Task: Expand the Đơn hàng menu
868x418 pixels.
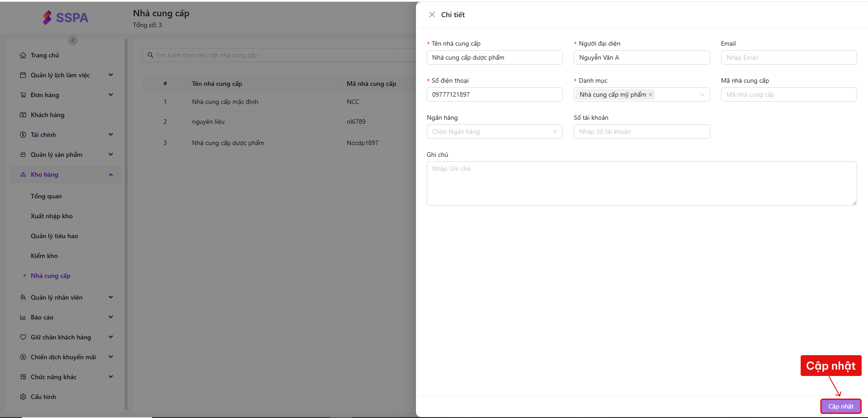Action: (x=111, y=95)
